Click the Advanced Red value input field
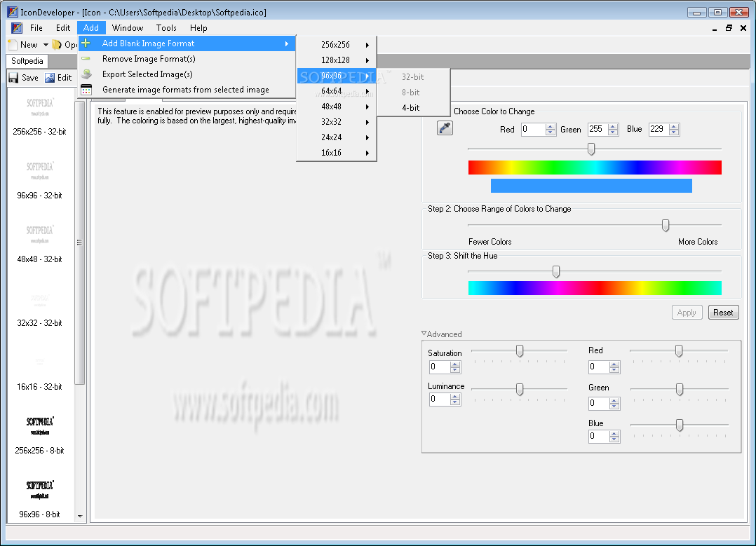 point(599,367)
